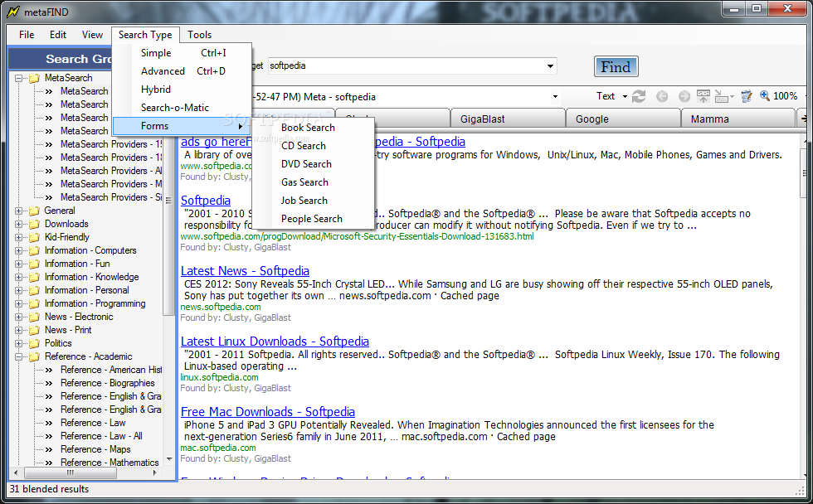Click the tab overflow arrow after Mamma
The image size is (813, 504).
803,119
